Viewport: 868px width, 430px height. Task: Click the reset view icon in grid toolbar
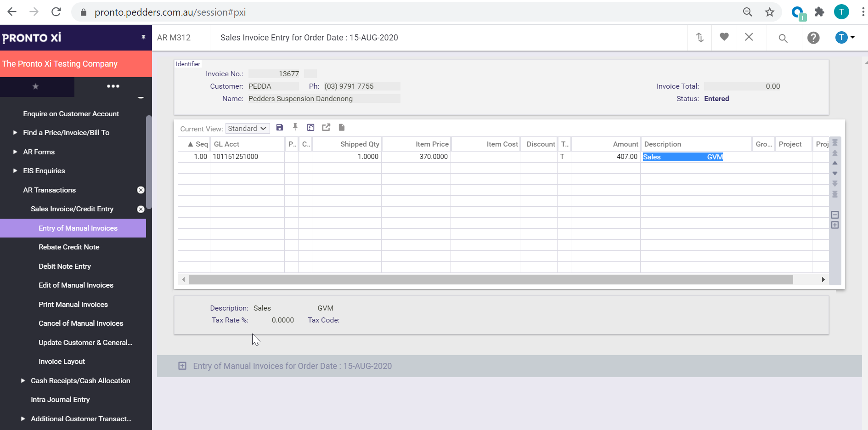pos(310,128)
